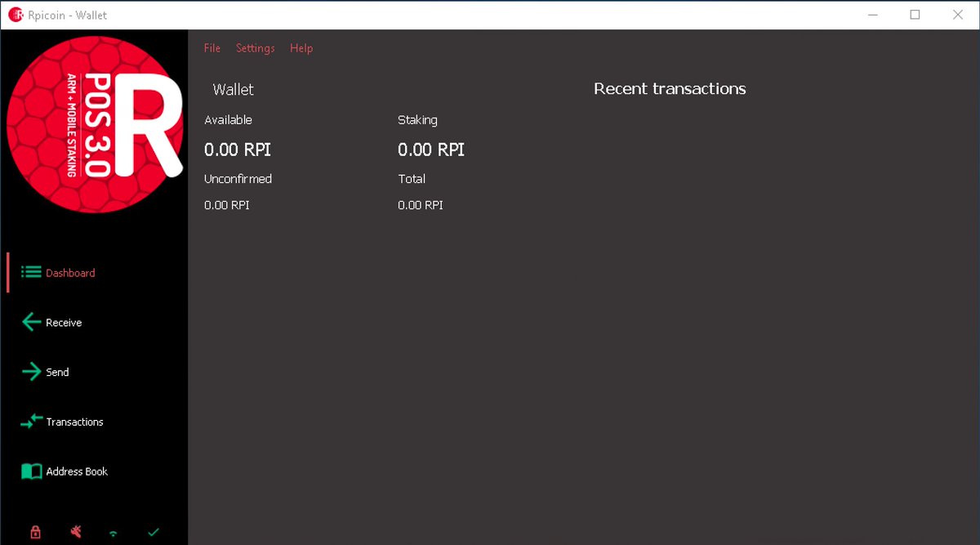The width and height of the screenshot is (980, 545).
Task: Click the "Rpicoin - Wallet" window title text
Action: (68, 15)
